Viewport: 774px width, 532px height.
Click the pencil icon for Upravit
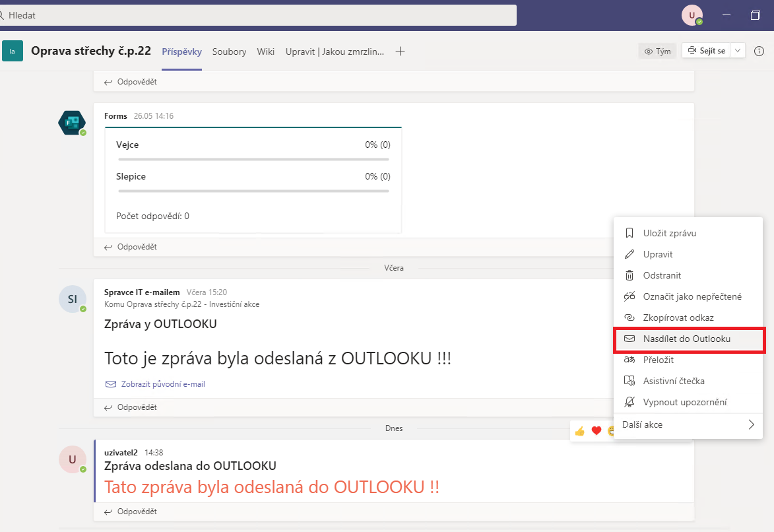click(629, 254)
